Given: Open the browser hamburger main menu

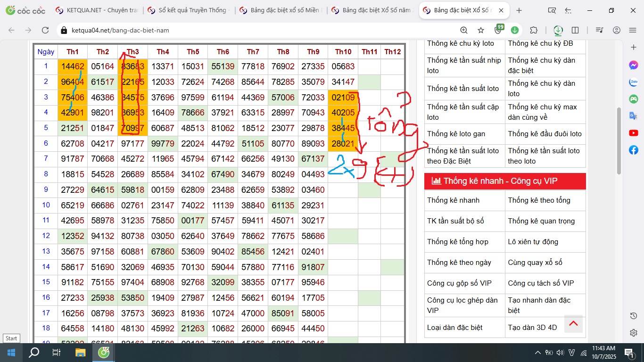Looking at the screenshot, I should click(x=633, y=30).
